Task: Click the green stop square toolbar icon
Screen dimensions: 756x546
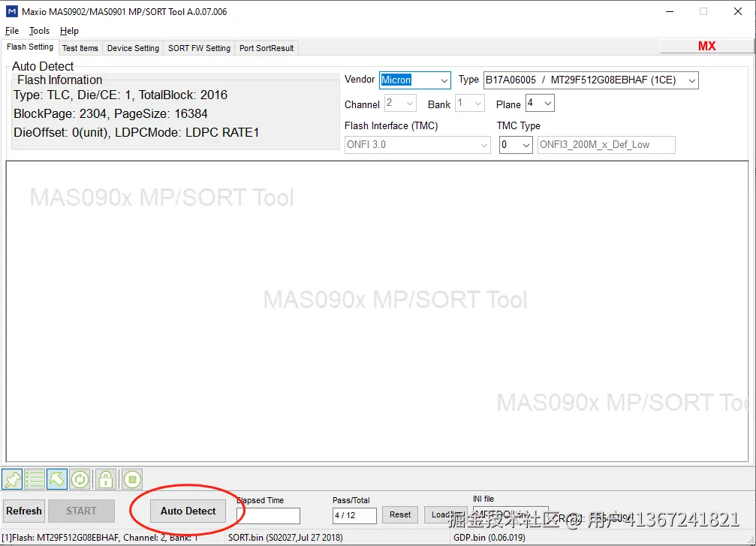Action: click(132, 479)
